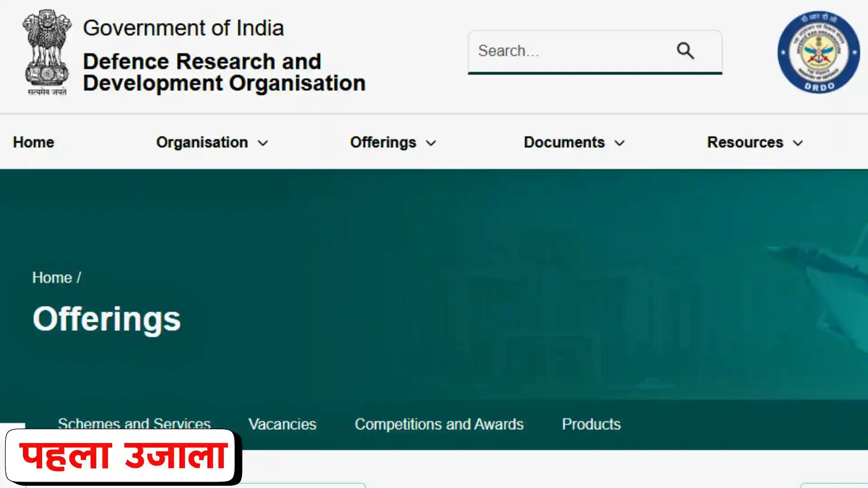This screenshot has width=868, height=488.
Task: Open the Organisation navigation menu
Action: 202,142
